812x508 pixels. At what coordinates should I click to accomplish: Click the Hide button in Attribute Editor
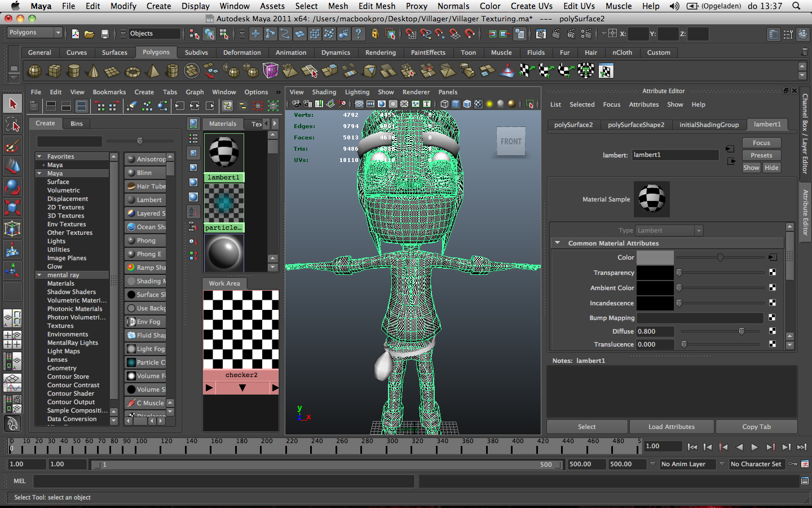point(771,168)
